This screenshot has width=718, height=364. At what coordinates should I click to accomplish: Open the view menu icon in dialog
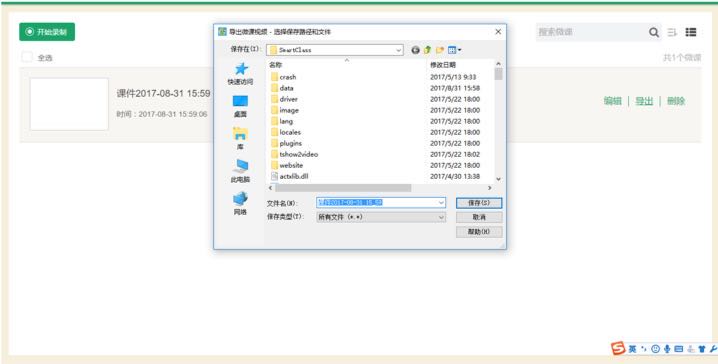click(x=454, y=50)
